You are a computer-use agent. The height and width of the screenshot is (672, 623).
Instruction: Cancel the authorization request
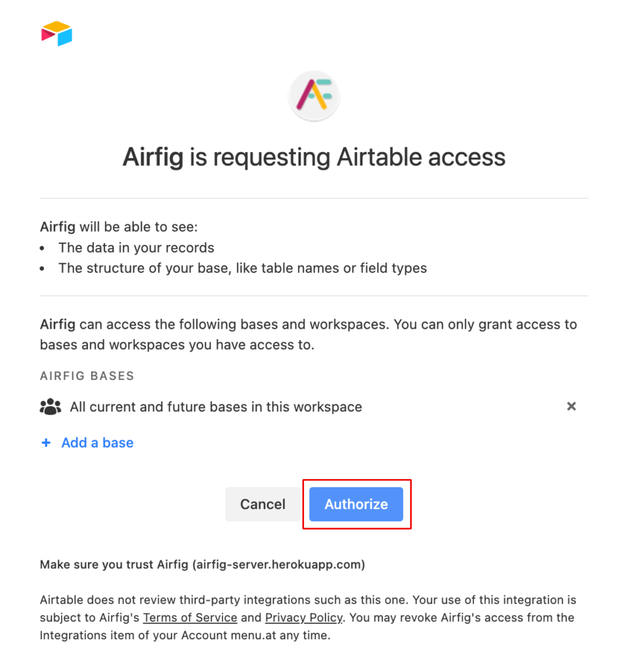coord(263,504)
